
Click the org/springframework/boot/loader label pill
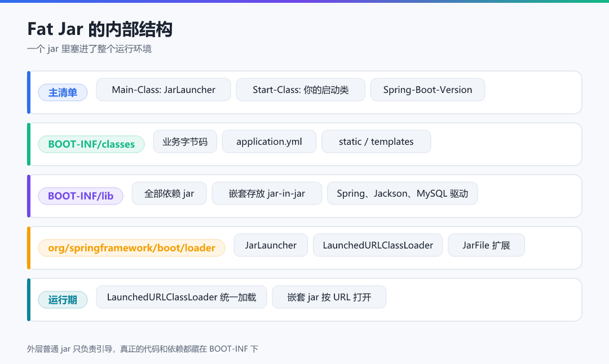click(131, 248)
